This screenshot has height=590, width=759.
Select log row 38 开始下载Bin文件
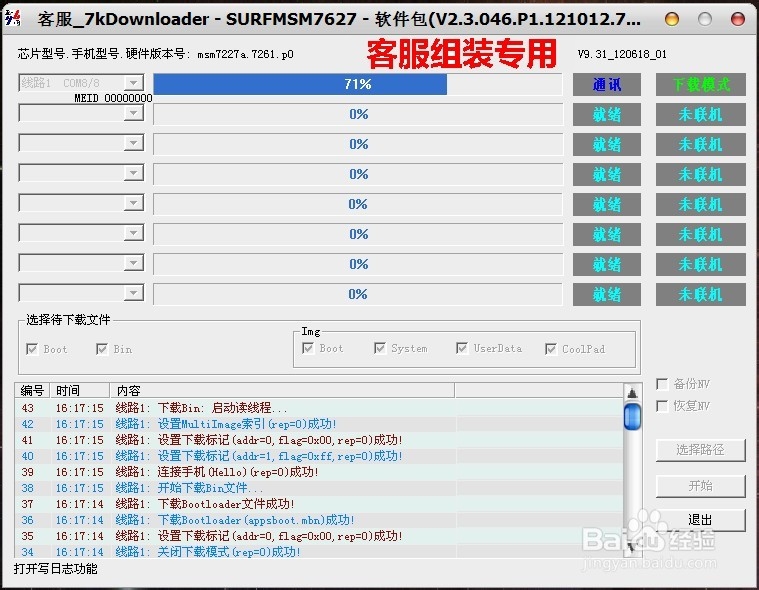tap(319, 488)
